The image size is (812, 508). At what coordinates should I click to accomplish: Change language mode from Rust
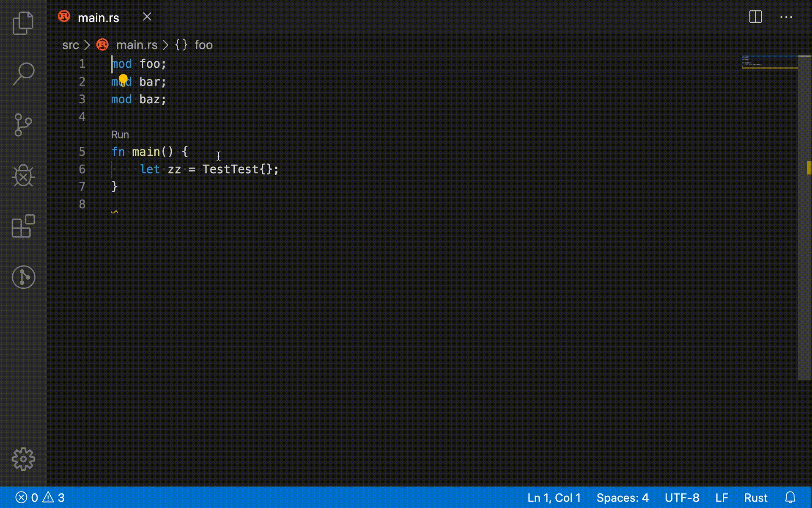[755, 497]
